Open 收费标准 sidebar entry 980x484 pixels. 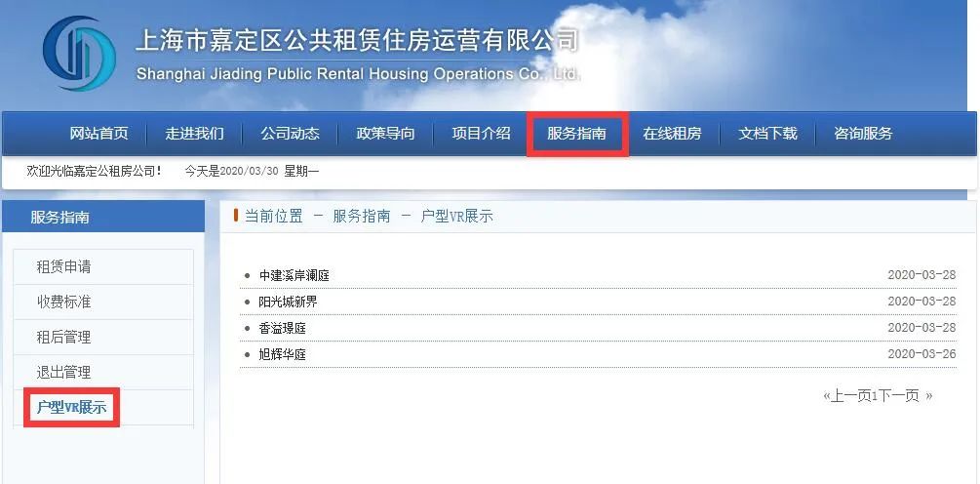tap(103, 302)
